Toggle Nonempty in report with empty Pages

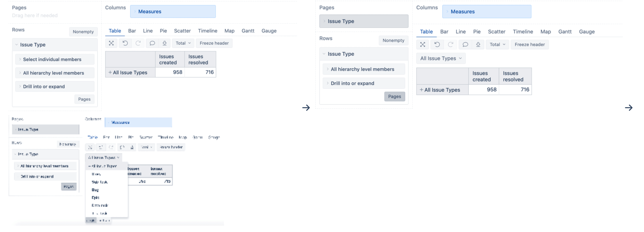83,32
